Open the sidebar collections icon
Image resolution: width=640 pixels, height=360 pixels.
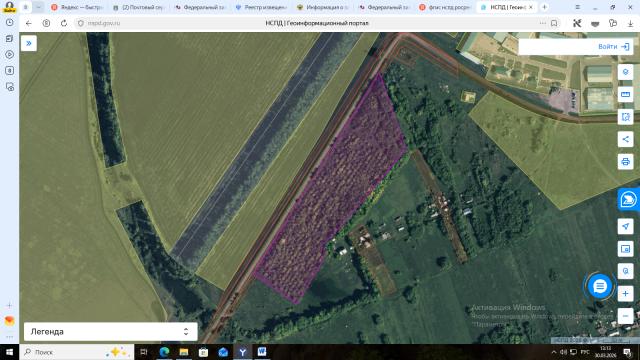point(10,39)
